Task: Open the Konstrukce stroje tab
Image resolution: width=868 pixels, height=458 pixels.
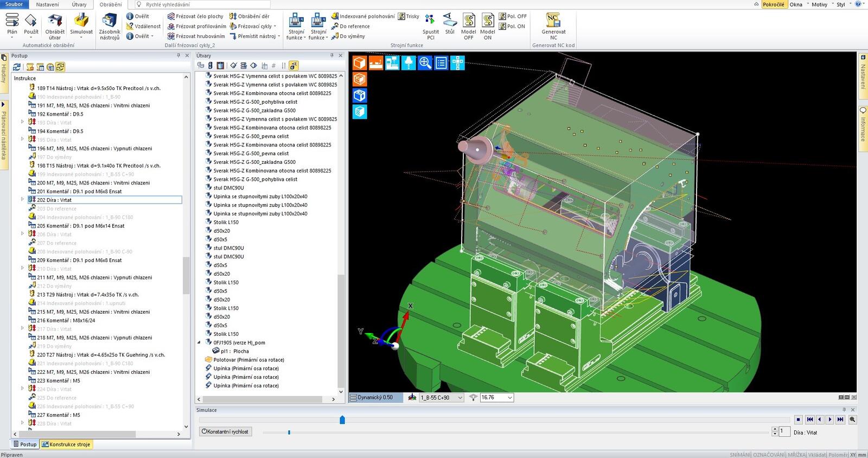Action: [x=66, y=444]
